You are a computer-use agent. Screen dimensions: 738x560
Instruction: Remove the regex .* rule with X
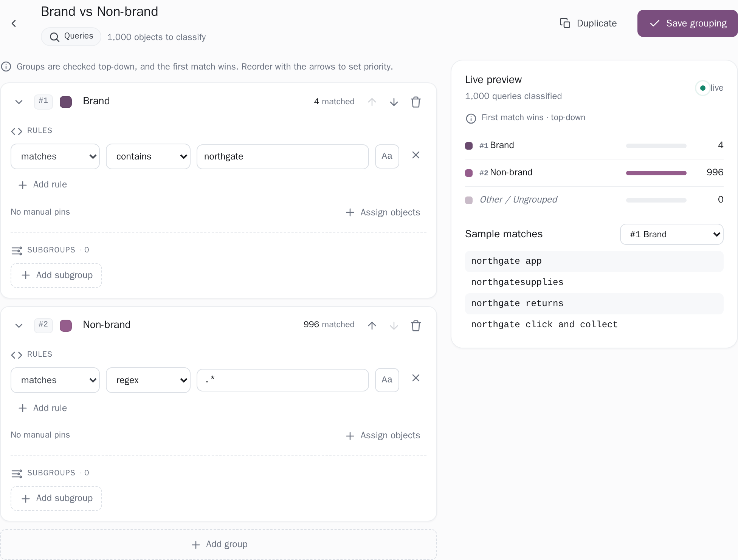[416, 378]
